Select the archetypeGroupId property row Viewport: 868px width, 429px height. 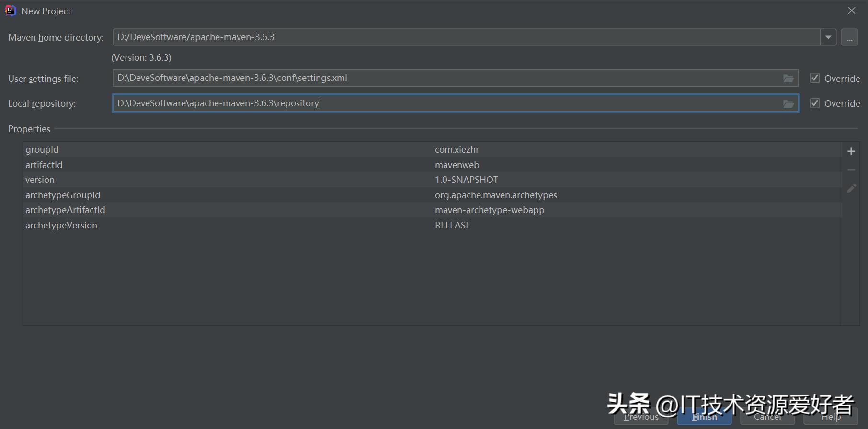[x=432, y=195]
